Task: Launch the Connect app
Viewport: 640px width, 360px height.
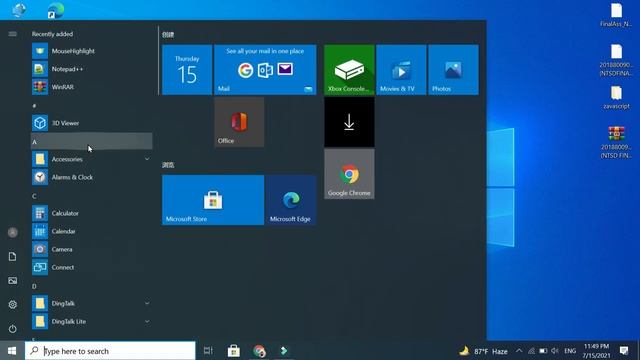Action: coord(92,267)
